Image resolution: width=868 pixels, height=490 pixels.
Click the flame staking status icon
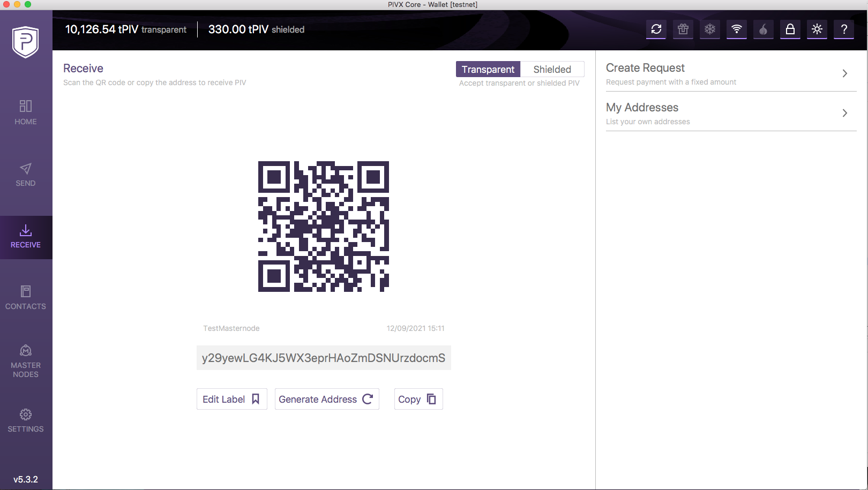pos(764,29)
